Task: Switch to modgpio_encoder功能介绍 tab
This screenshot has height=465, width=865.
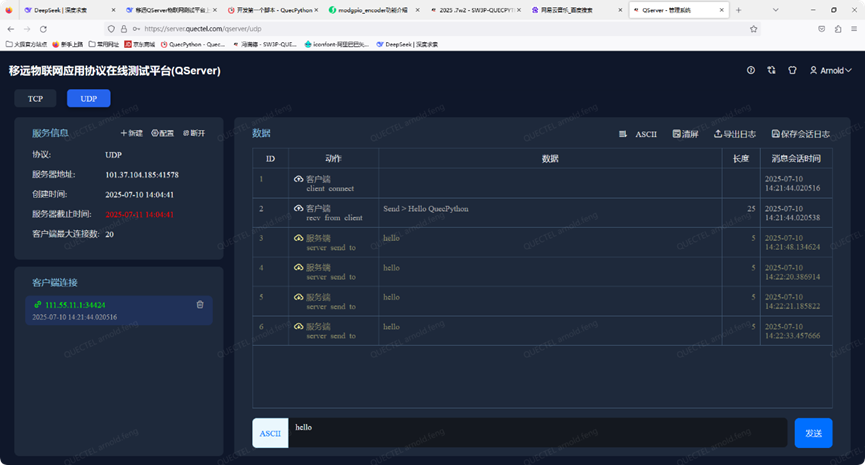Action: tap(373, 10)
